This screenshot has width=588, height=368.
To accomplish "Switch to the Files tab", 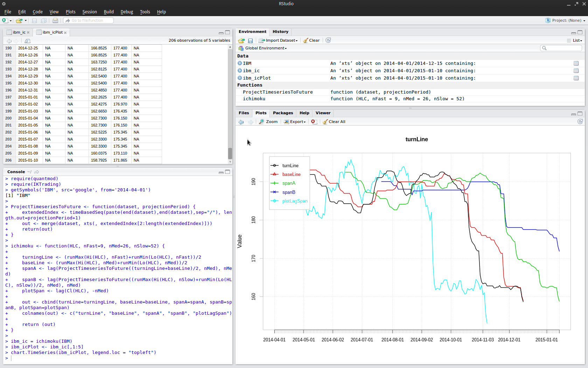I will (244, 113).
